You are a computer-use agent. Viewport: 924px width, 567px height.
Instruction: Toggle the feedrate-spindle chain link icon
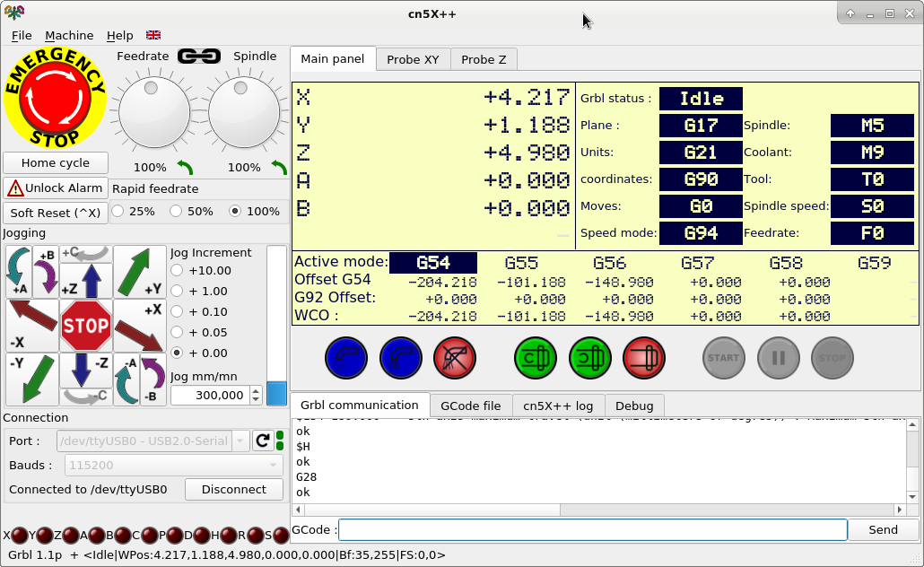pos(199,57)
